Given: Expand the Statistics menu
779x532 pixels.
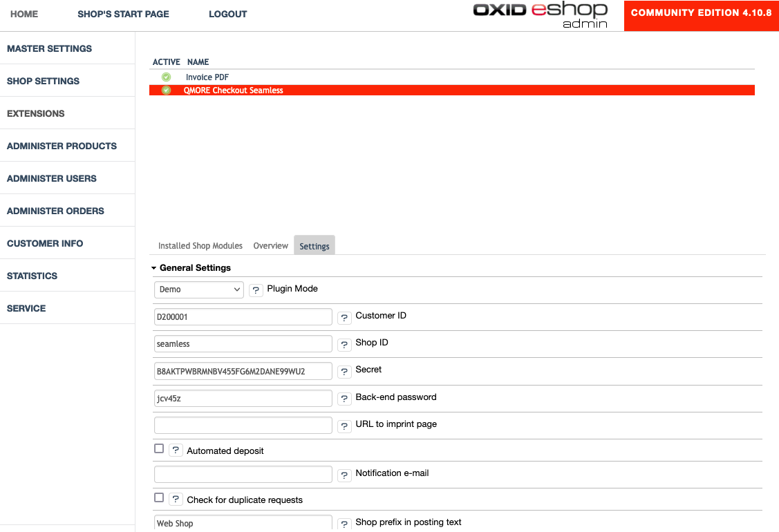Looking at the screenshot, I should (32, 276).
